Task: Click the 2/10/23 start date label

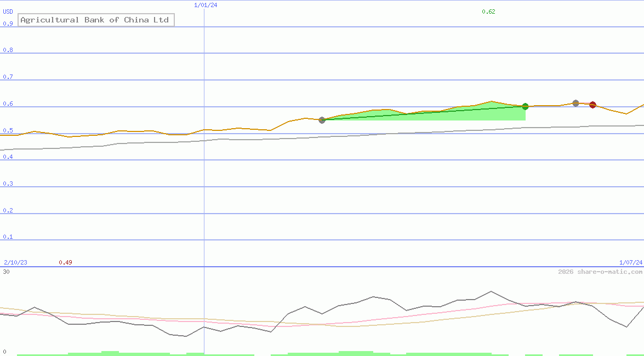Action: pyautogui.click(x=15, y=262)
